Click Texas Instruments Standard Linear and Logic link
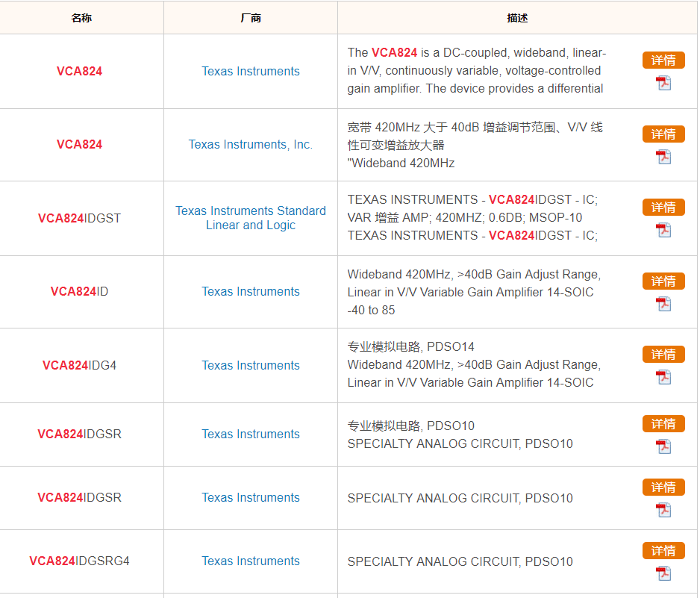Viewport: 700px width, 598px height. pos(251,218)
